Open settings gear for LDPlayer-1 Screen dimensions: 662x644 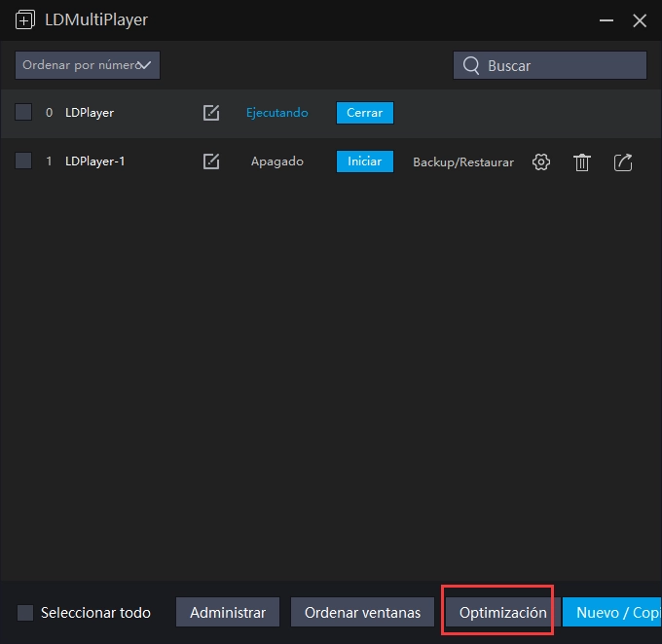coord(541,162)
